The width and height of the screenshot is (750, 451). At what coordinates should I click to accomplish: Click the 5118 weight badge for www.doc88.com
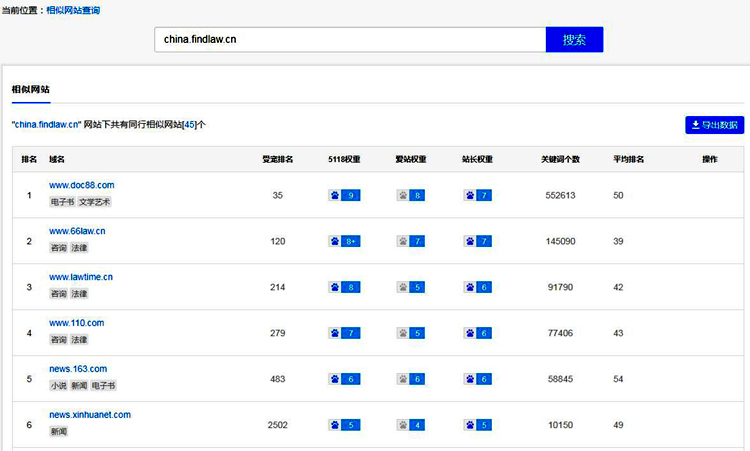pos(344,195)
